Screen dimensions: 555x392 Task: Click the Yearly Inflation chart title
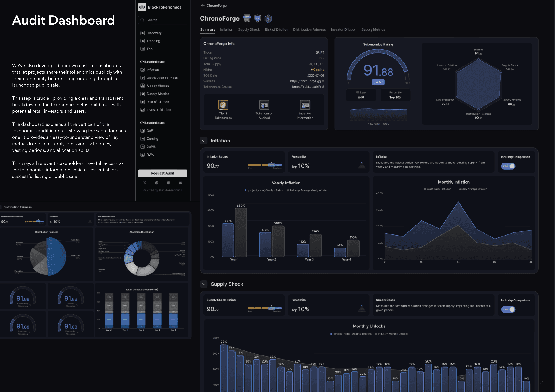(286, 183)
